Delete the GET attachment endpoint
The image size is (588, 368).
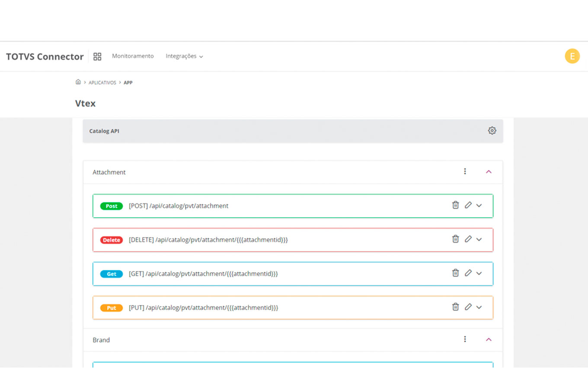pos(455,273)
